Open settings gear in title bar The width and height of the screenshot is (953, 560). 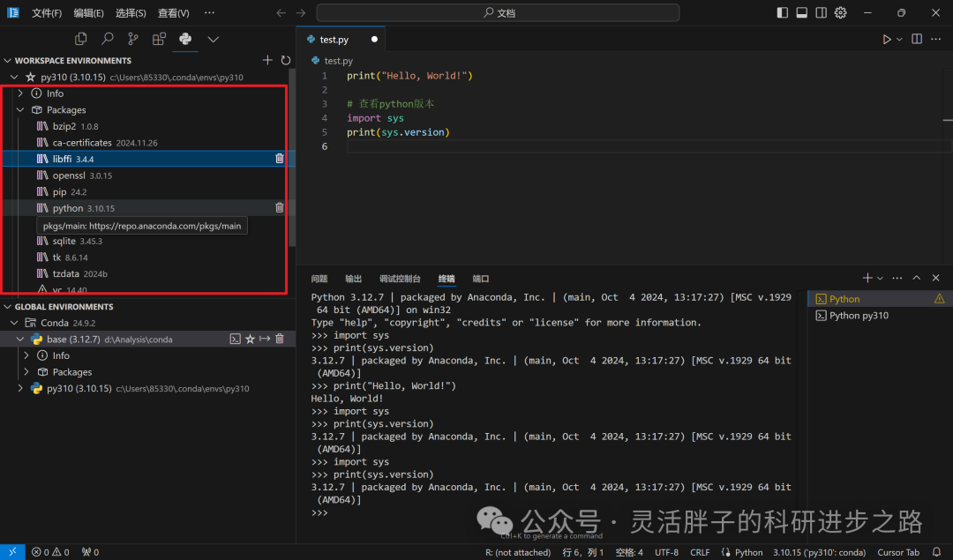coord(841,12)
